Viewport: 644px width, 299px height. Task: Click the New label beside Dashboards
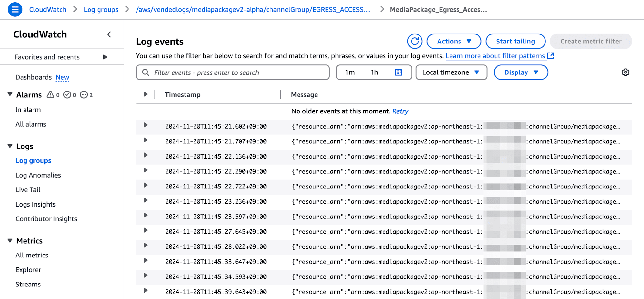click(62, 77)
